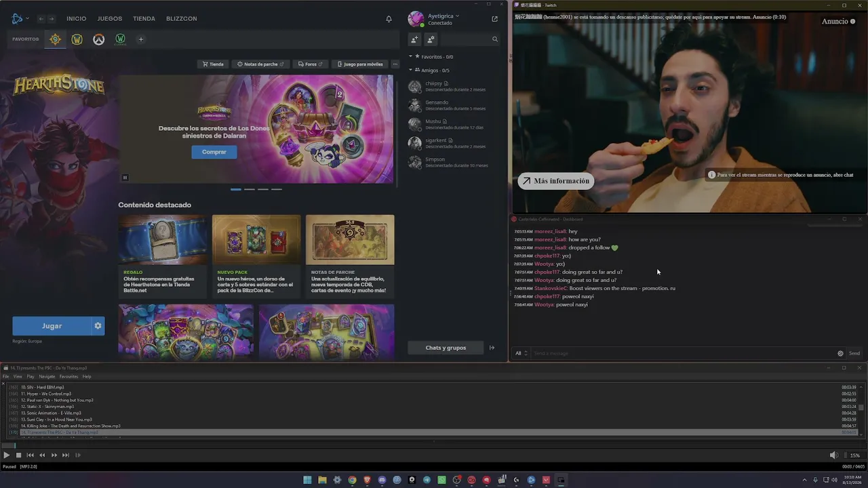
Task: Open the Help menu in music player
Action: [x=87, y=376]
